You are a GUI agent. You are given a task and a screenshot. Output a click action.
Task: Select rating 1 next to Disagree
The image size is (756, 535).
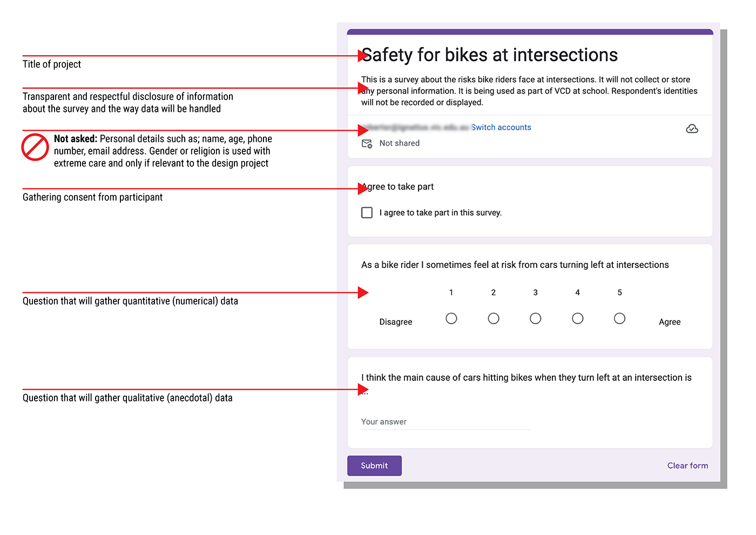tap(451, 318)
